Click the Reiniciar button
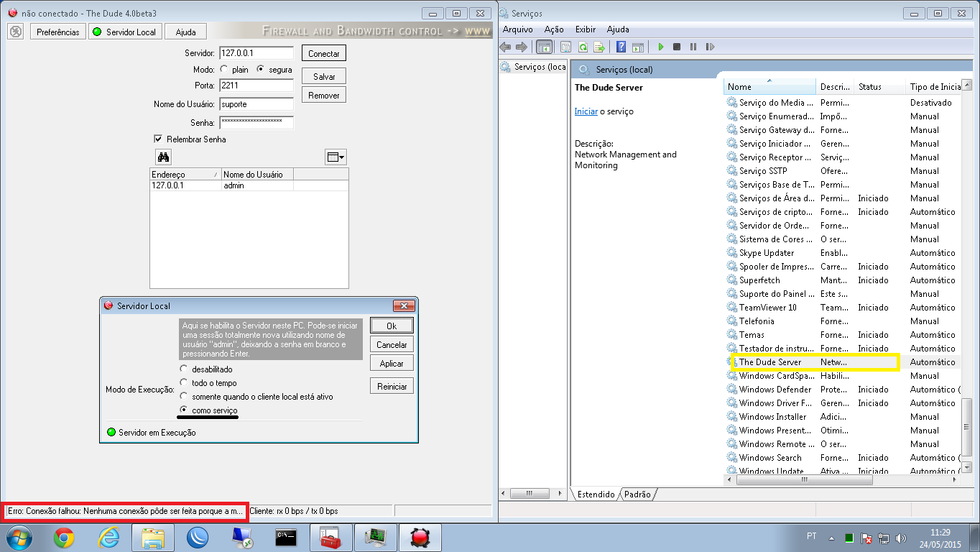 click(392, 386)
